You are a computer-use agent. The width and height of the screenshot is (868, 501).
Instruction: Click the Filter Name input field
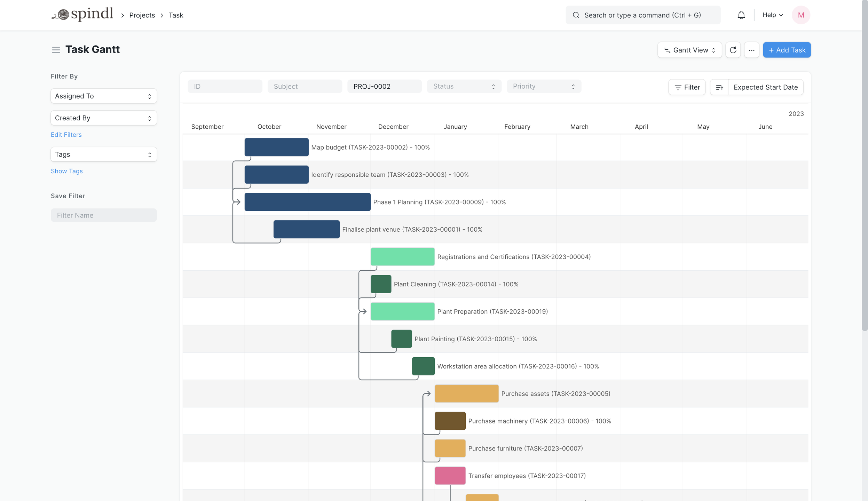tap(103, 215)
